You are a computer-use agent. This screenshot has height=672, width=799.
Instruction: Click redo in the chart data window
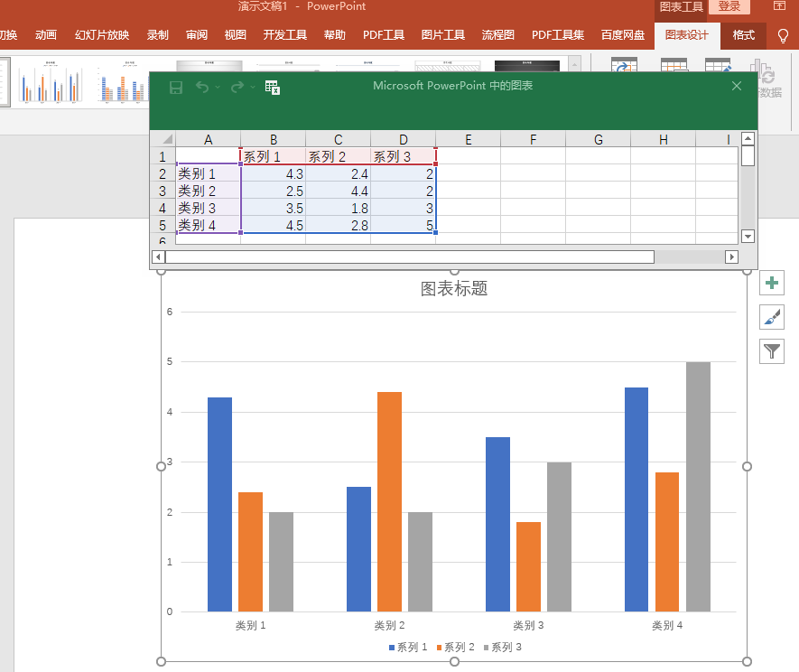click(x=237, y=88)
